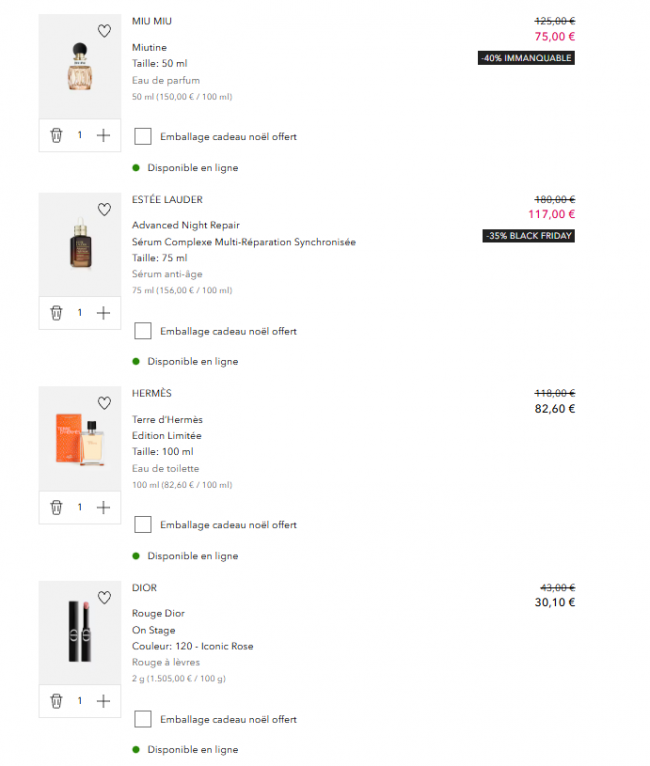Remove Terre d'Hermès from basket
This screenshot has height=766, width=650.
pyautogui.click(x=56, y=507)
